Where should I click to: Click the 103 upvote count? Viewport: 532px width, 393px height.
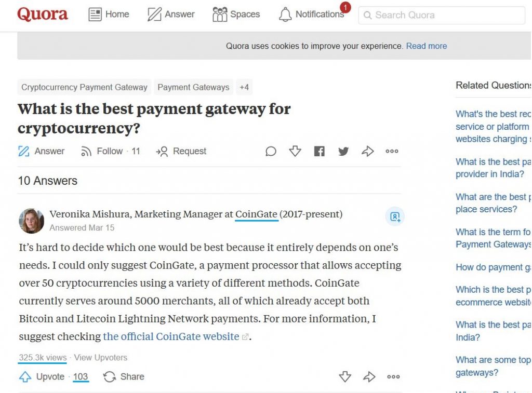coord(81,377)
